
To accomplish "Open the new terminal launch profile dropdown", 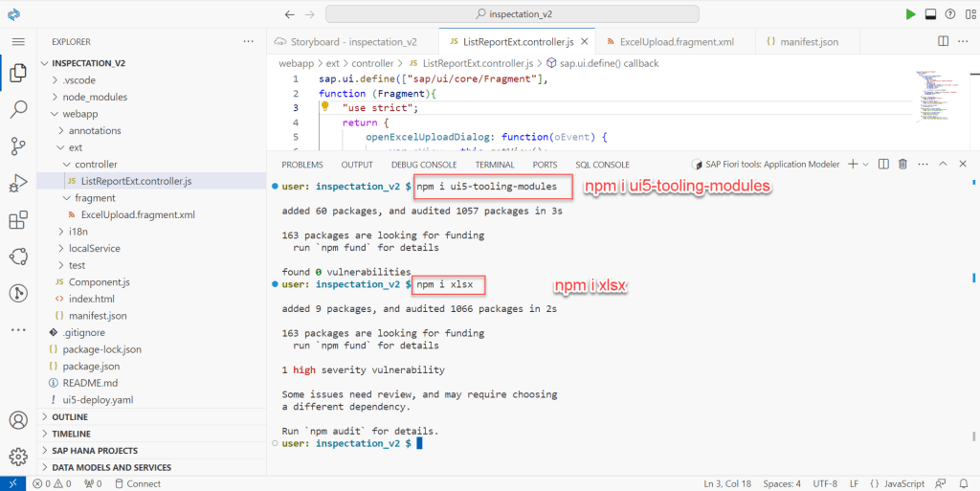I will [865, 165].
